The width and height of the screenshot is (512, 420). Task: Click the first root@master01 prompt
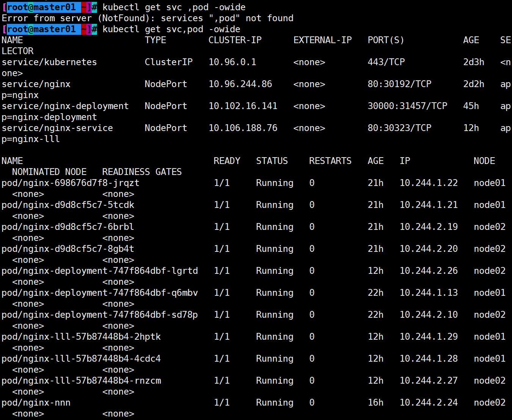(49, 7)
